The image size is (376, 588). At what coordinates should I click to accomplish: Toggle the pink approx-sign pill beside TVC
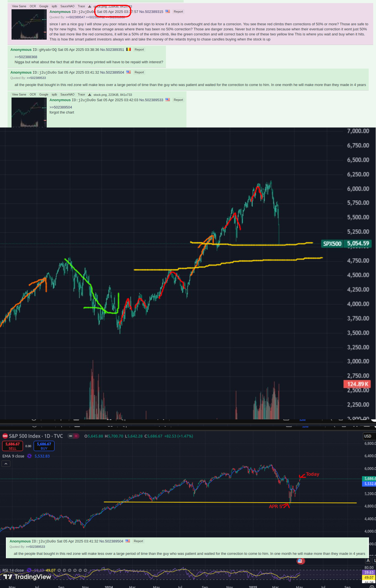click(x=76, y=436)
